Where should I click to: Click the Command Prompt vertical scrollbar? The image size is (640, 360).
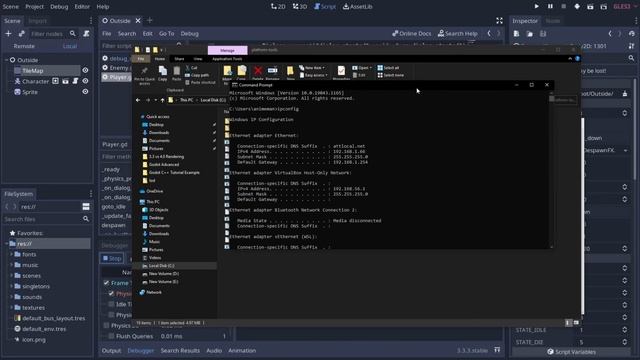(551, 169)
